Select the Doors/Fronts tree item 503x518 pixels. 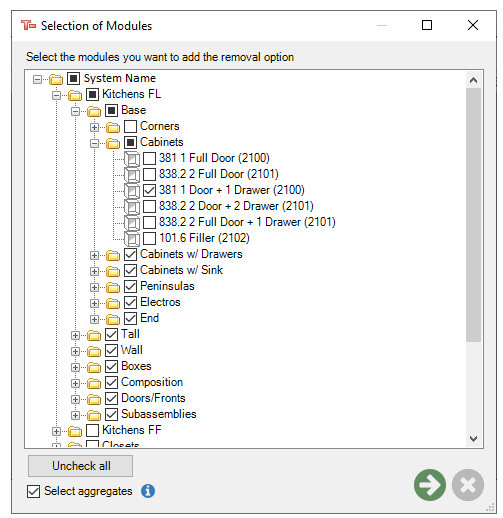coord(153,398)
